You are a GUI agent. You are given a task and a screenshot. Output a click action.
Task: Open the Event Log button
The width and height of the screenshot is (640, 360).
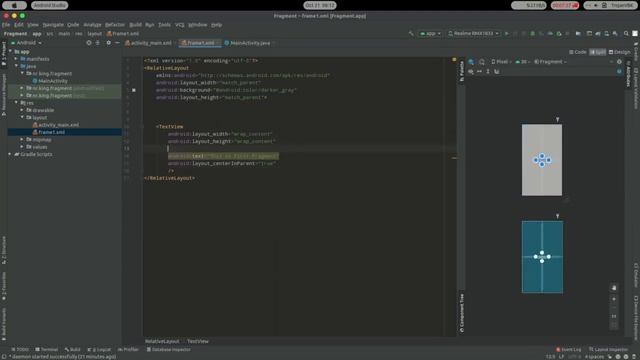coord(568,350)
